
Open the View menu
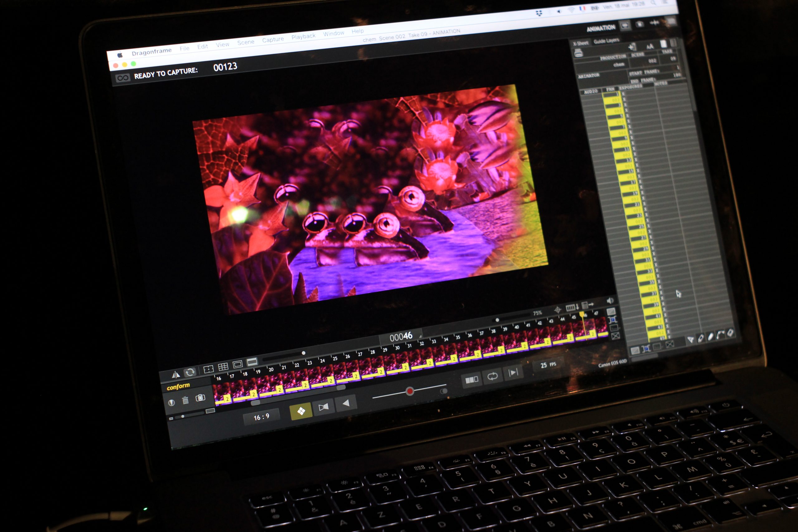pos(223,45)
